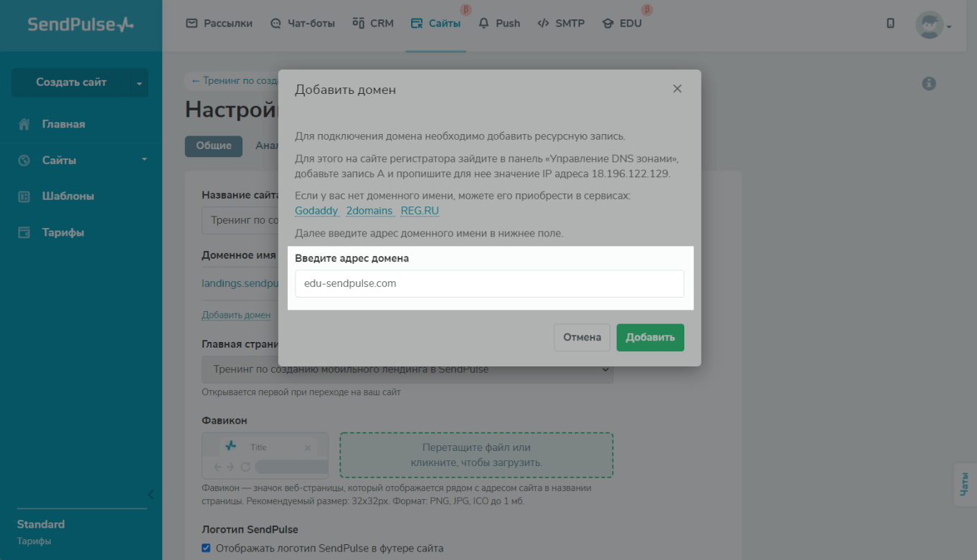Click the Создать сайт button
This screenshot has width=977, height=560.
coord(71,82)
